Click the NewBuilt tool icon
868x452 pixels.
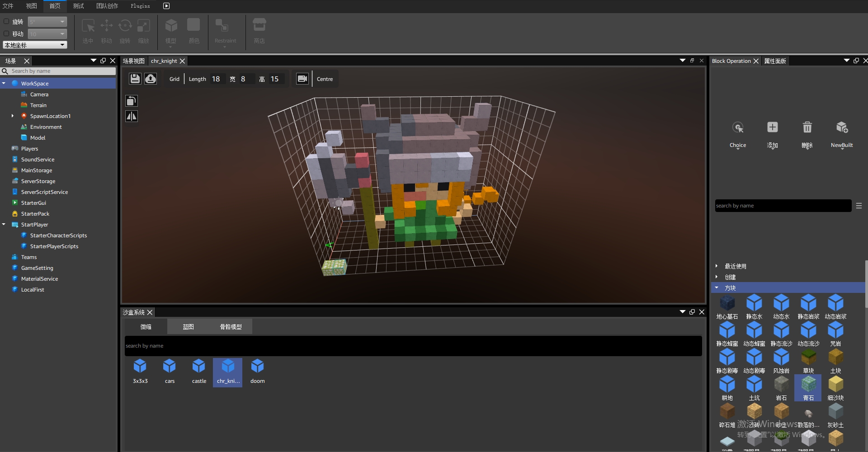coord(842,135)
